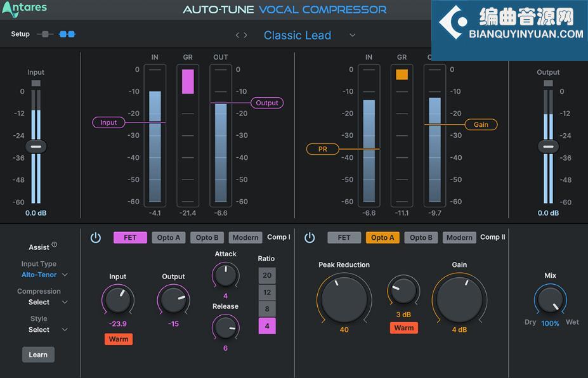Click the Mix knob
Screen dimensions: 588x378
[550, 299]
